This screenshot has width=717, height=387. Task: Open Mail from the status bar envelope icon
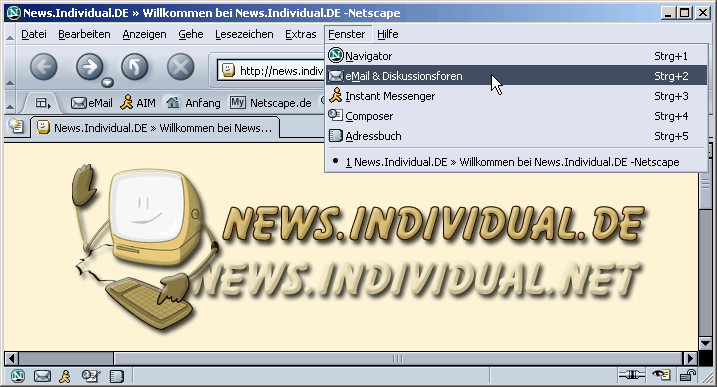tap(42, 376)
